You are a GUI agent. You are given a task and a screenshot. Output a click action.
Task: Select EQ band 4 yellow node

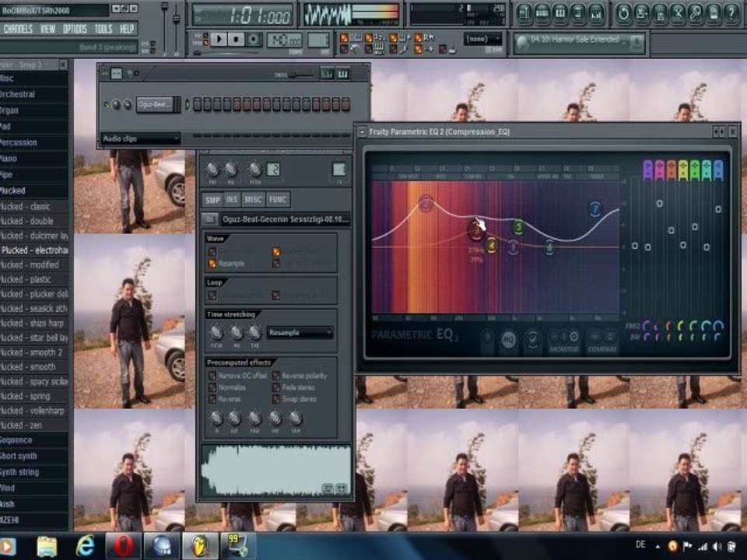click(492, 245)
